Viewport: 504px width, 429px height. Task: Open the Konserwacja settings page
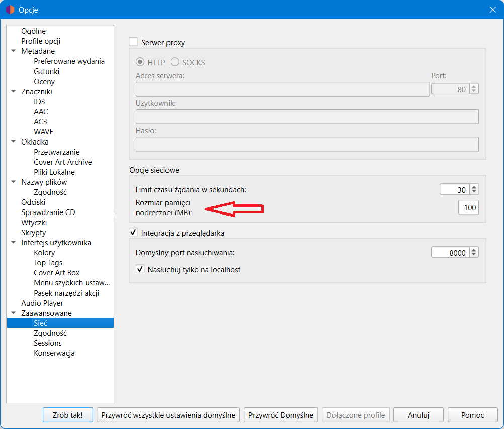[54, 353]
